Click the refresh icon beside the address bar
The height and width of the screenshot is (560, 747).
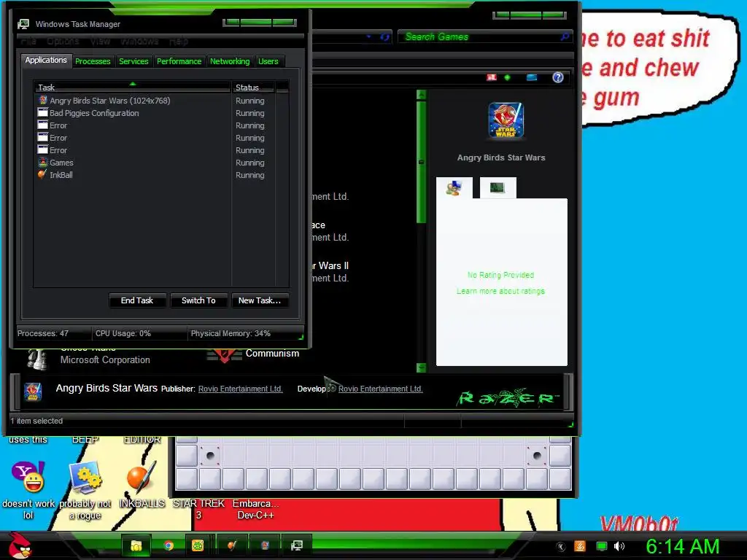(384, 36)
